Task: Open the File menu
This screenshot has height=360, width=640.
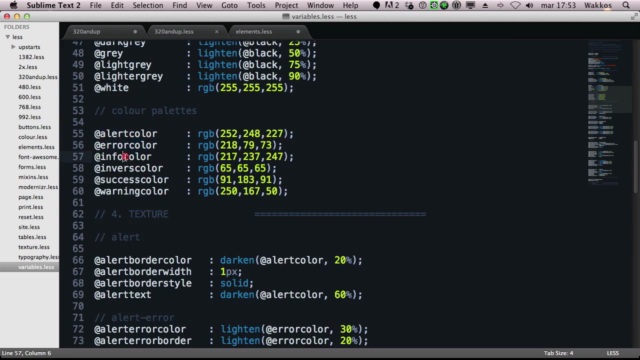Action: coord(96,5)
